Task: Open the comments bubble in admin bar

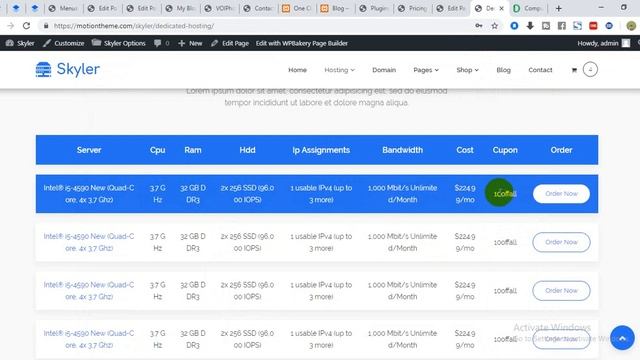Action: coord(161,43)
